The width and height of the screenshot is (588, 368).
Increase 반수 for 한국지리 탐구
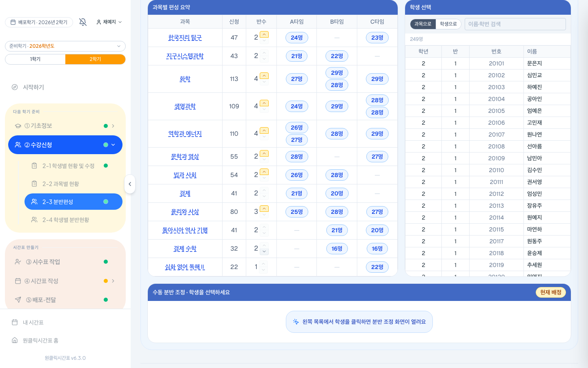pos(264,34)
